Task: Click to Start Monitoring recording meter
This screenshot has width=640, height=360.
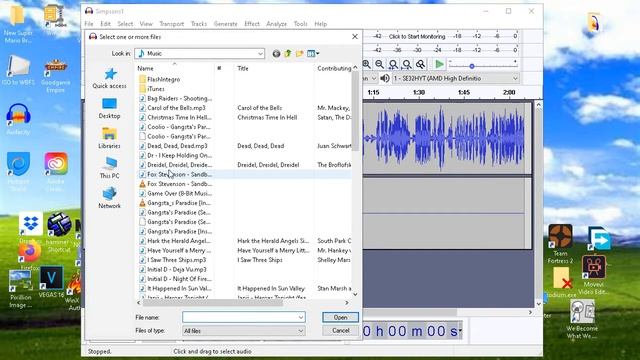Action: tap(417, 36)
